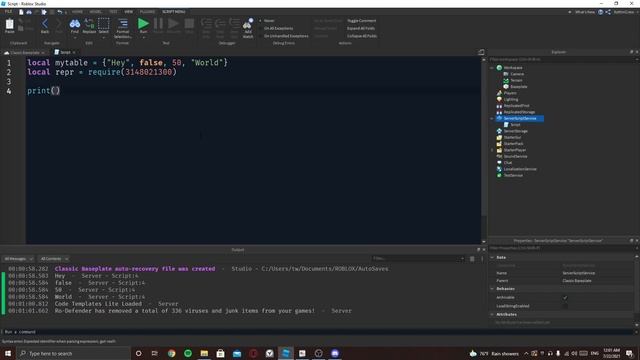
Task: Select Camera in Explorer
Action: [517, 74]
